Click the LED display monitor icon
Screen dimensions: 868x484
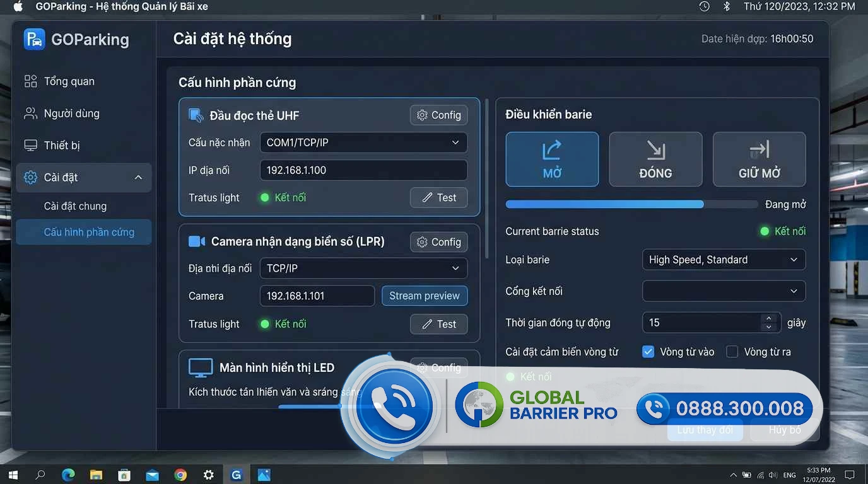[201, 368]
